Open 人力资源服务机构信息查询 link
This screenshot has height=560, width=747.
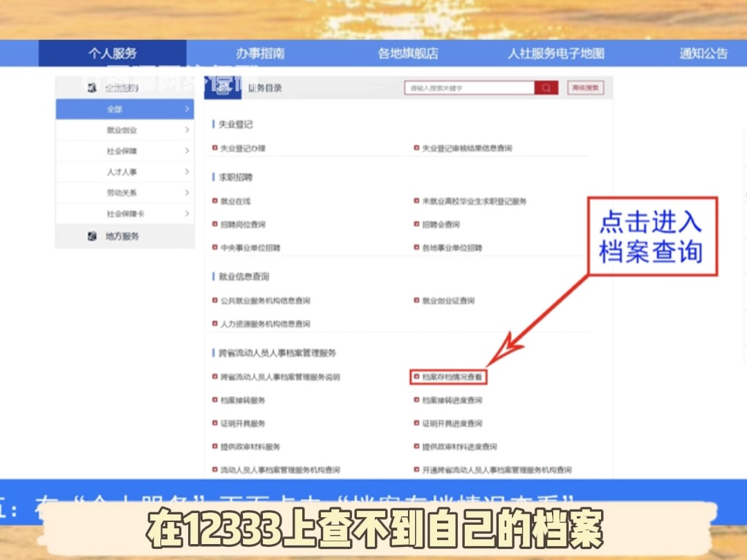point(266,324)
